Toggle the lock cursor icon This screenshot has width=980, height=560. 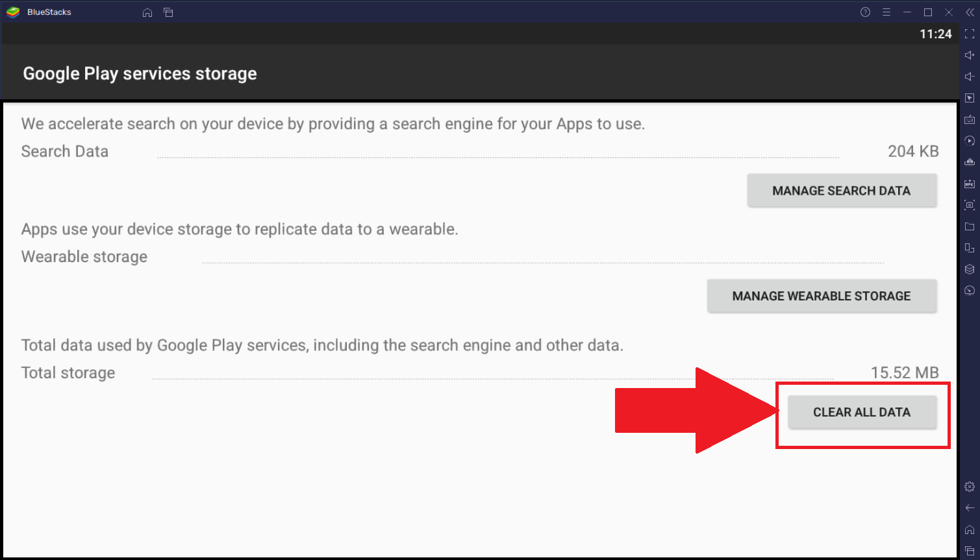970,99
